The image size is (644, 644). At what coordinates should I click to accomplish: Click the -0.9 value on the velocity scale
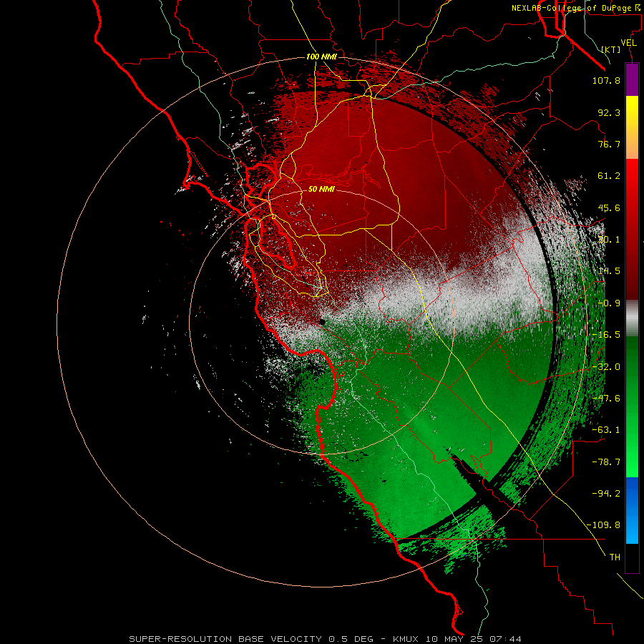click(609, 303)
